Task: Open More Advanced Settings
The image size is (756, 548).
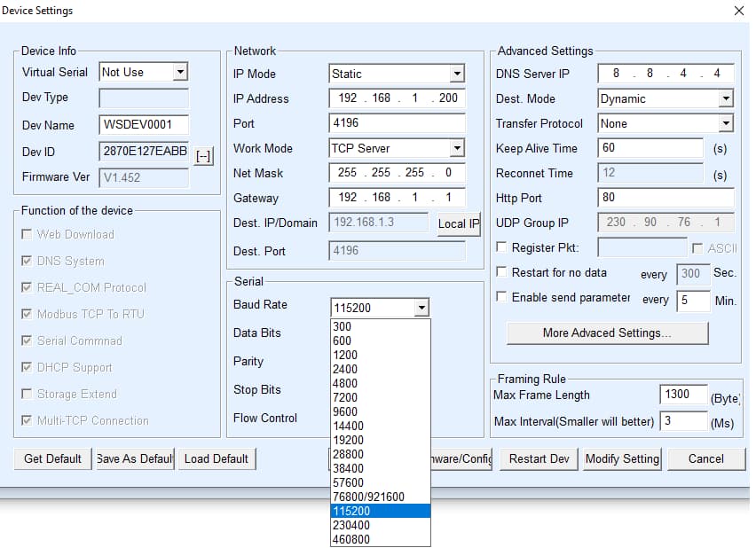Action: point(607,333)
